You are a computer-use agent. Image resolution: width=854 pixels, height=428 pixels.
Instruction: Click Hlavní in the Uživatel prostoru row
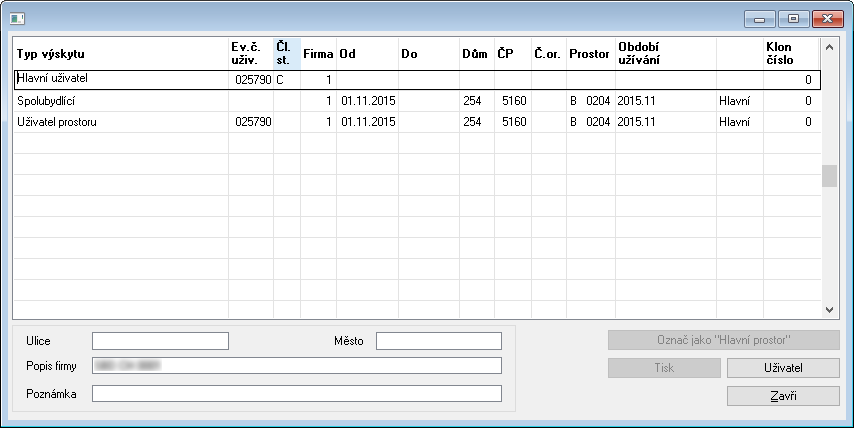coord(734,122)
